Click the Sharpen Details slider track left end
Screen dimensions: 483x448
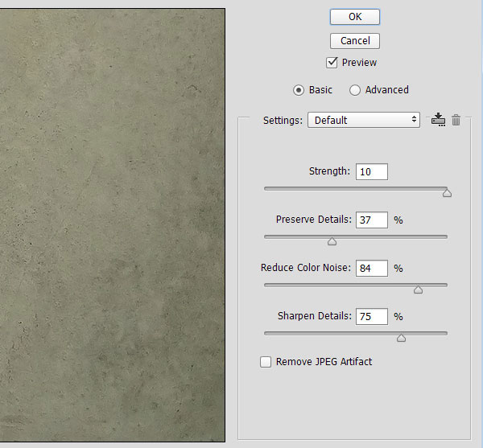coord(267,333)
